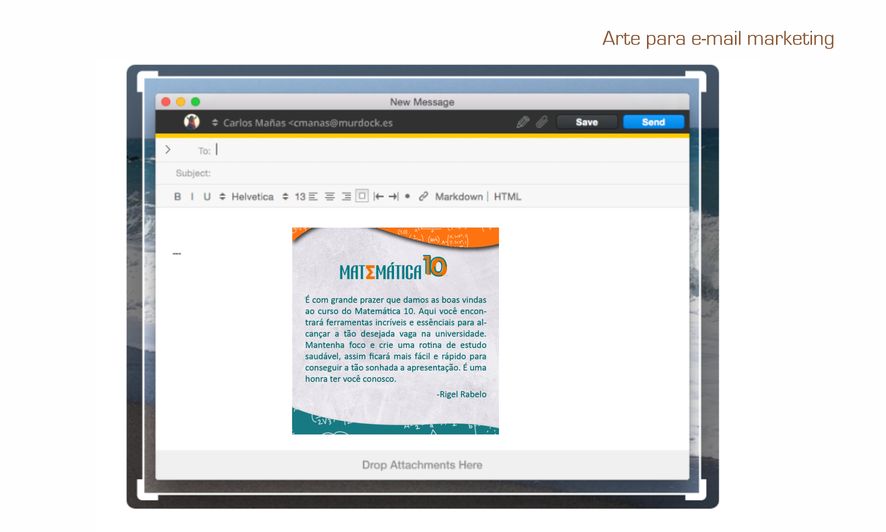Viewport: 886px width, 532px height.
Task: Increase the text indent
Action: 393,197
